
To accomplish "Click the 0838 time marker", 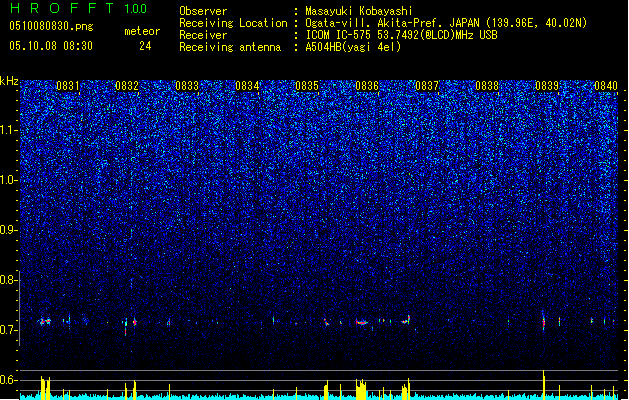I will pos(487,86).
